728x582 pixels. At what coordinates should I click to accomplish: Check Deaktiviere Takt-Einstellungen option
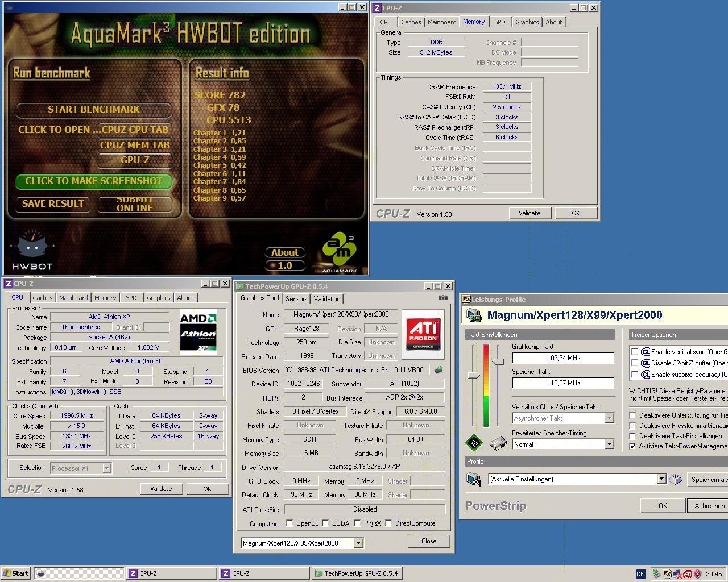pos(633,436)
